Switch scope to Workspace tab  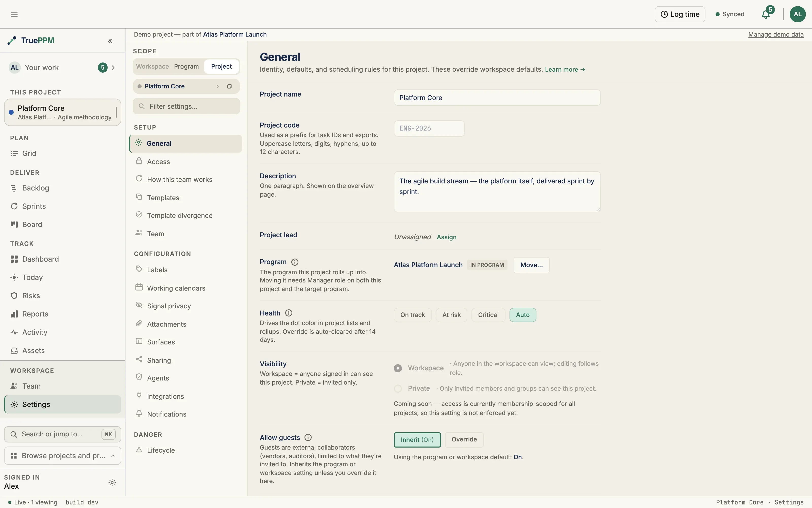coord(152,67)
